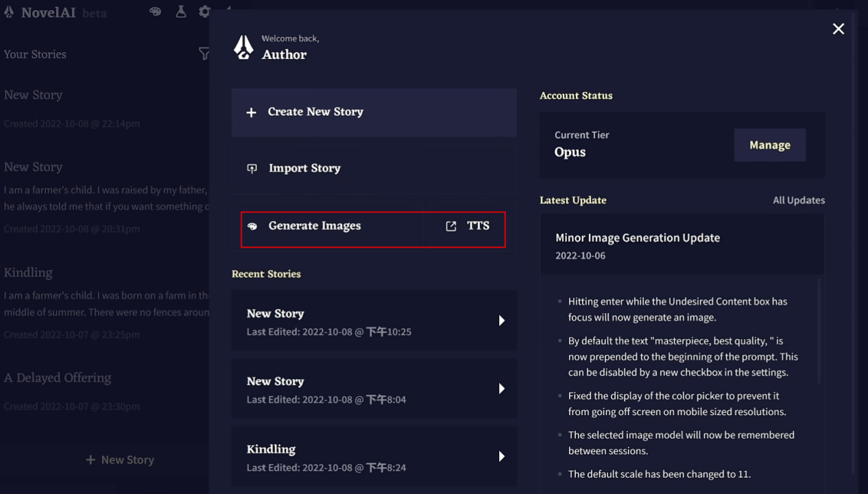The image size is (868, 494).
Task: Close the welcome dialog with the X
Action: tap(838, 29)
